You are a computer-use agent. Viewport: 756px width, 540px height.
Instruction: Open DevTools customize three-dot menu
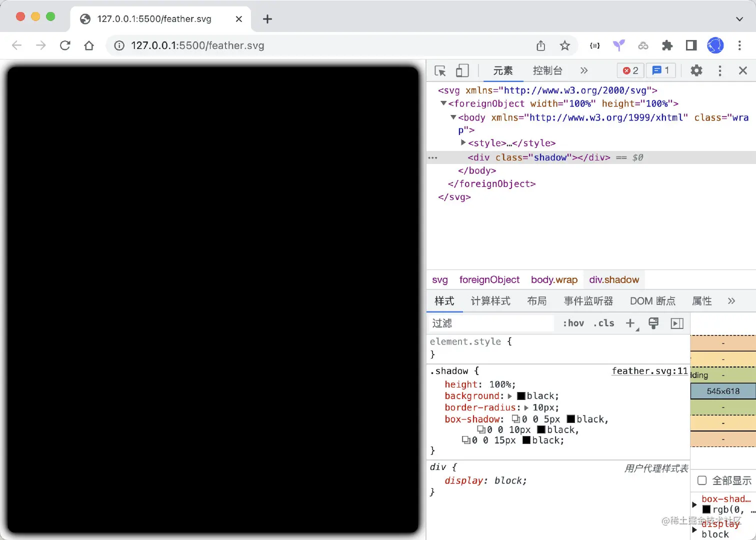(720, 70)
